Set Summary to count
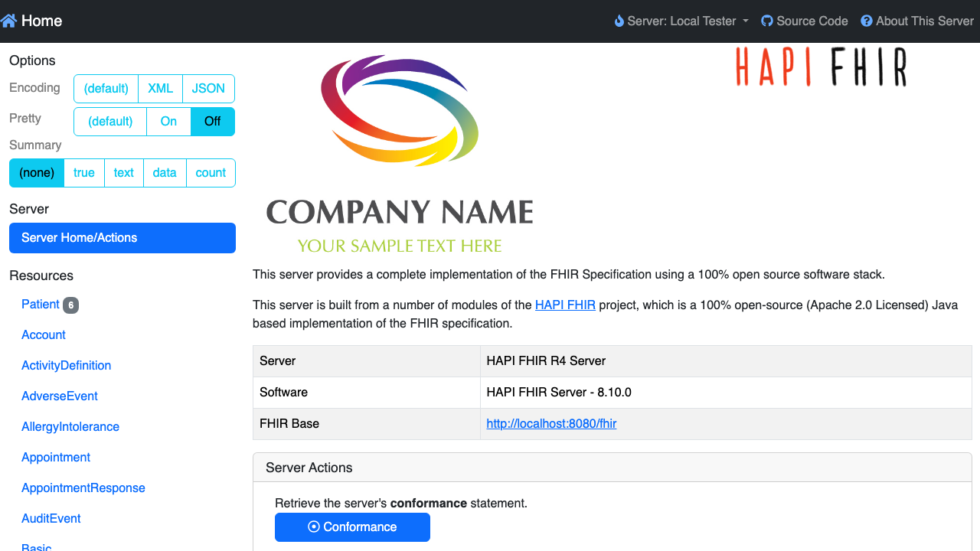This screenshot has height=551, width=980. [x=211, y=173]
